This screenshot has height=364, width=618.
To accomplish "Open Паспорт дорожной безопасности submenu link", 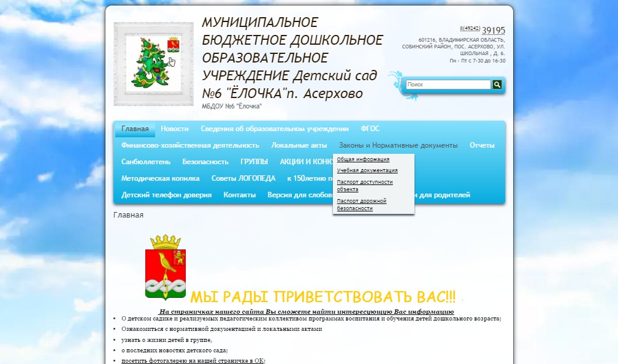I will click(362, 205).
